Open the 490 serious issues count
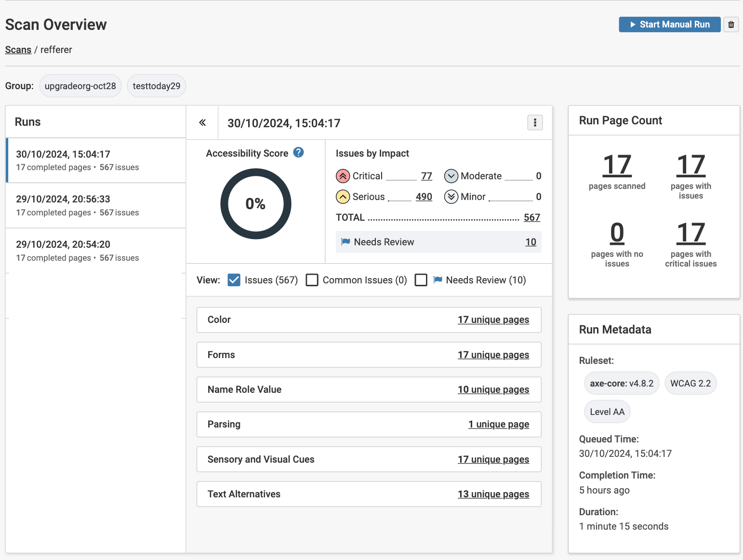743x560 pixels. (424, 197)
